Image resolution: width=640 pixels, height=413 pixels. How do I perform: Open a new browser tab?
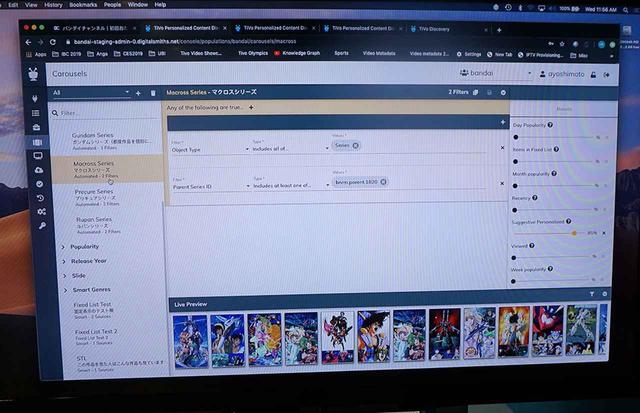click(499, 30)
